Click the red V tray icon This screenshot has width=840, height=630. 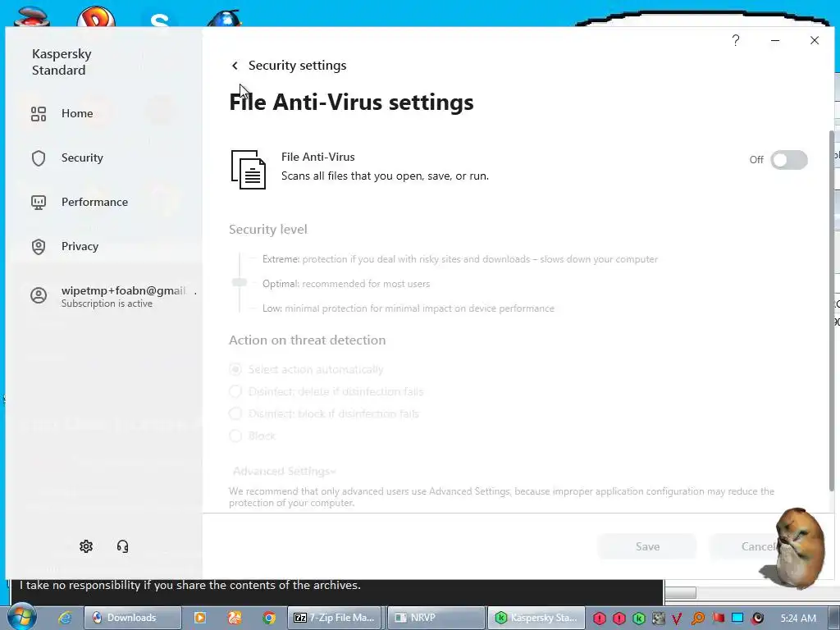coord(677,619)
